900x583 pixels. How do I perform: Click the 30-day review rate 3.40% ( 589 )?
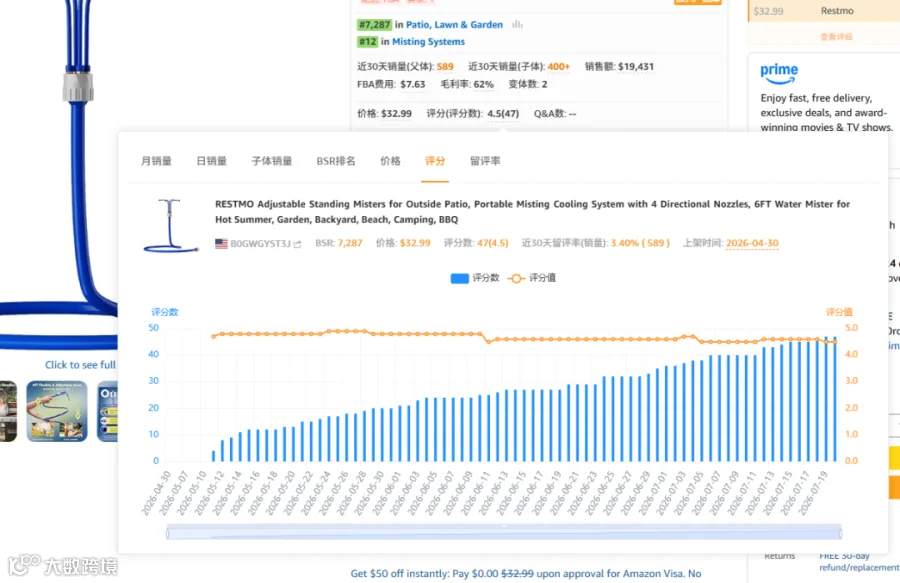(x=640, y=243)
